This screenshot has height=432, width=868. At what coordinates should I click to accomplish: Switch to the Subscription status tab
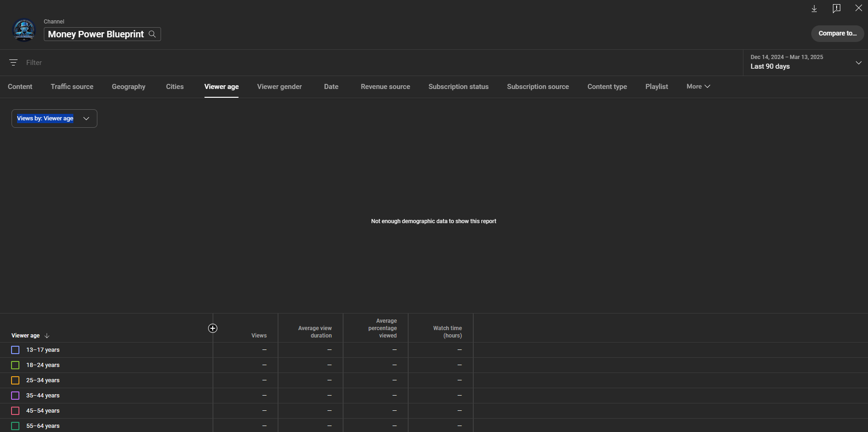point(458,87)
